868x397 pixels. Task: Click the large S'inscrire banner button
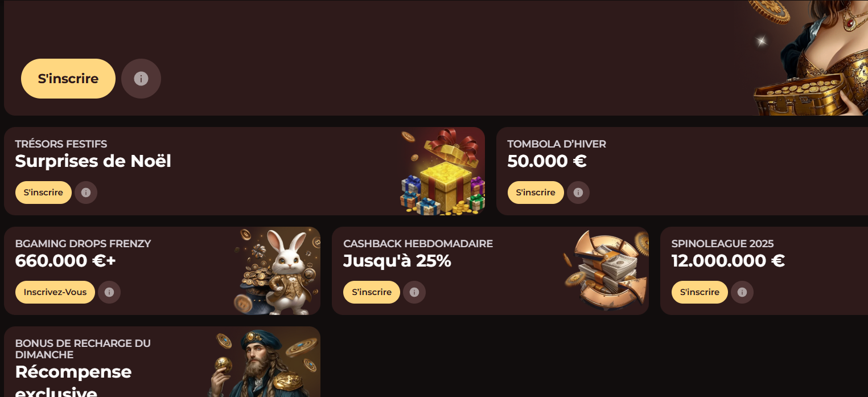tap(68, 79)
